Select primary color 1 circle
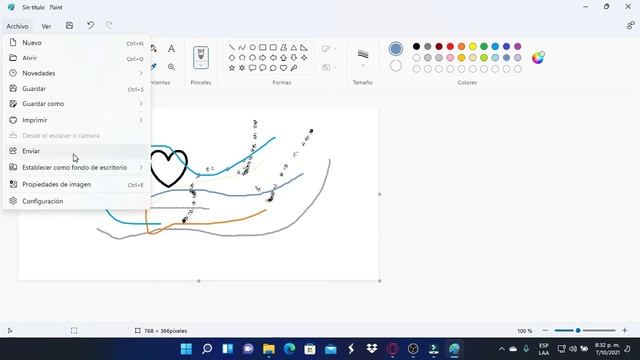This screenshot has height=360, width=640. [x=395, y=49]
